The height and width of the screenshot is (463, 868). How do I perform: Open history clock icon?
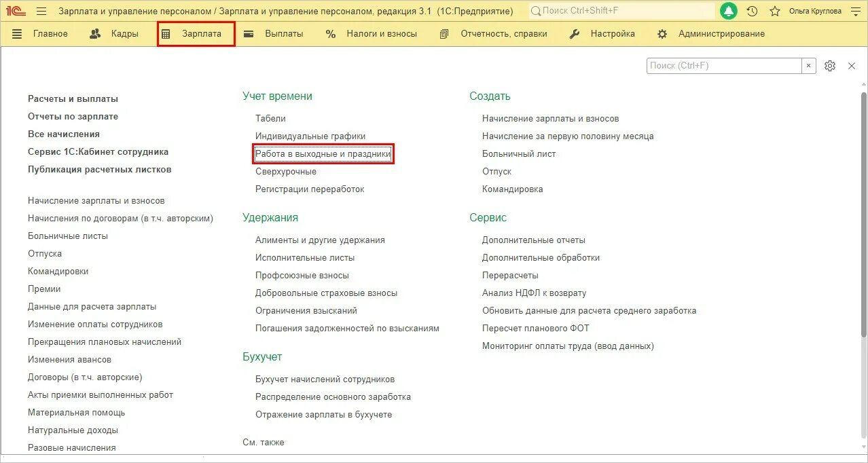coord(752,11)
